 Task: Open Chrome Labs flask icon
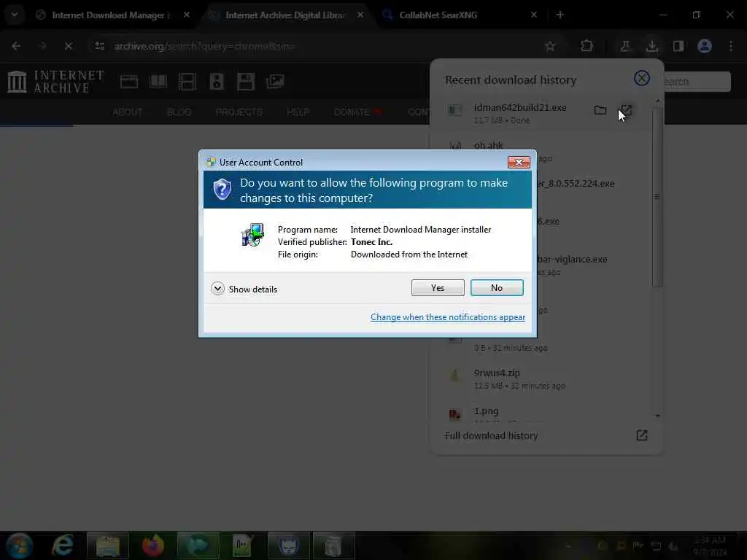(625, 46)
